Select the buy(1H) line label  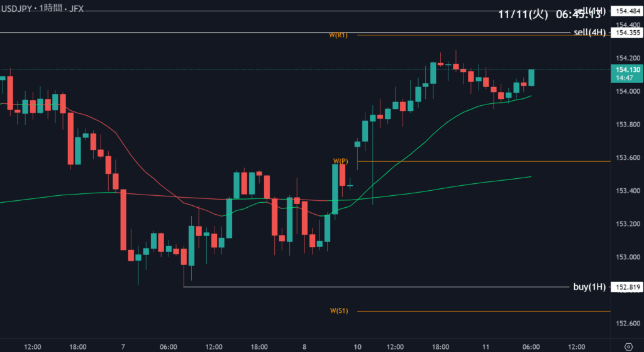coord(589,287)
